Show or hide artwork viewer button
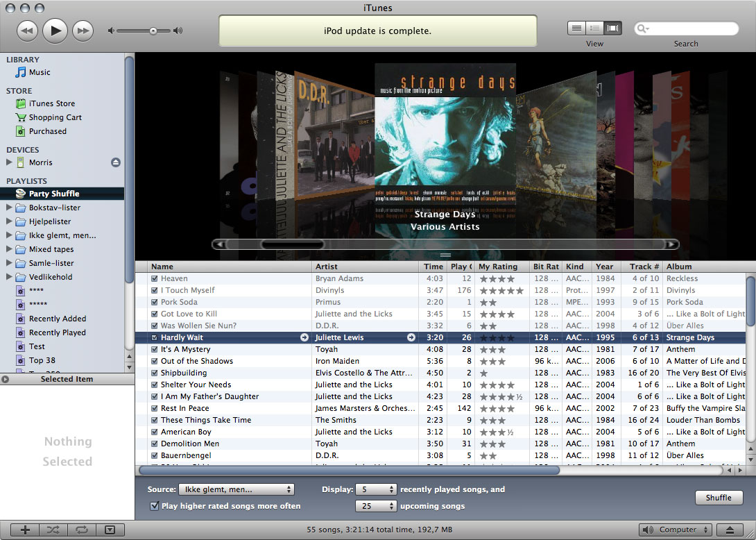756x540 pixels. [x=110, y=530]
